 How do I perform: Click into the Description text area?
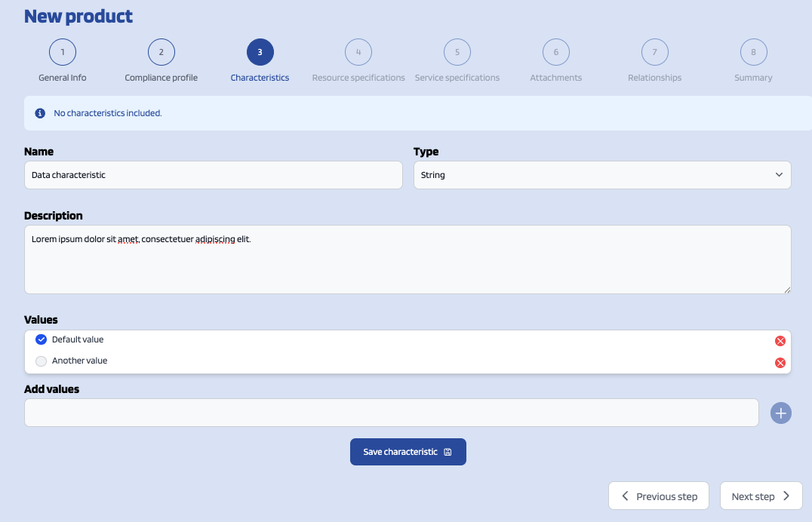408,264
